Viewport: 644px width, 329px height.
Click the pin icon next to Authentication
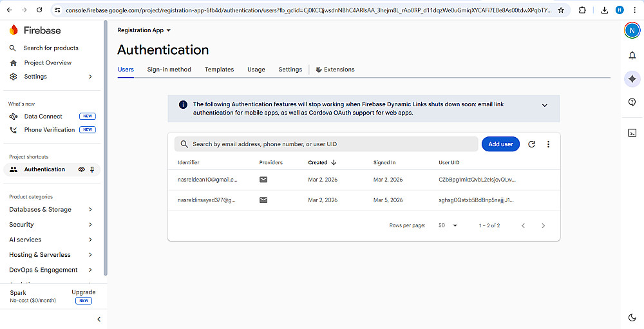point(92,169)
